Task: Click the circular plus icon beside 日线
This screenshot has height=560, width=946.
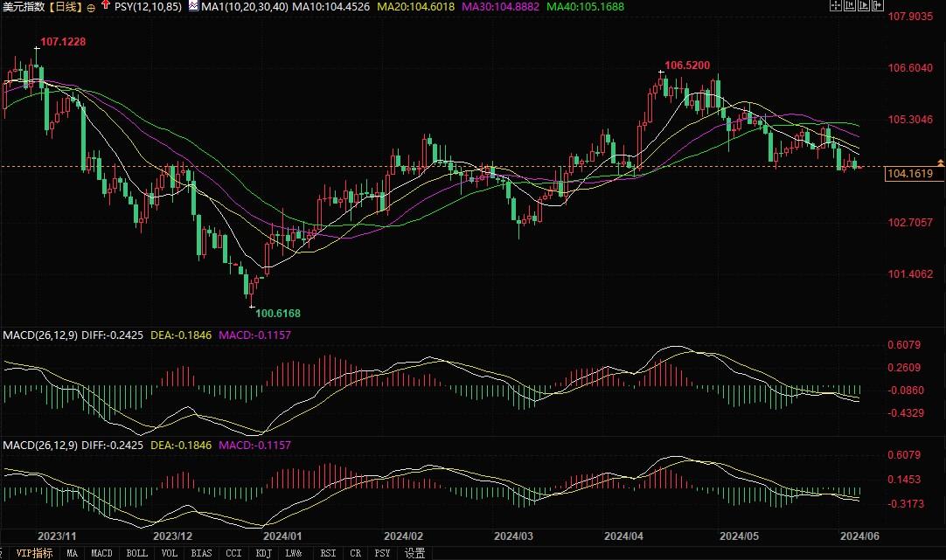Action: [91, 7]
